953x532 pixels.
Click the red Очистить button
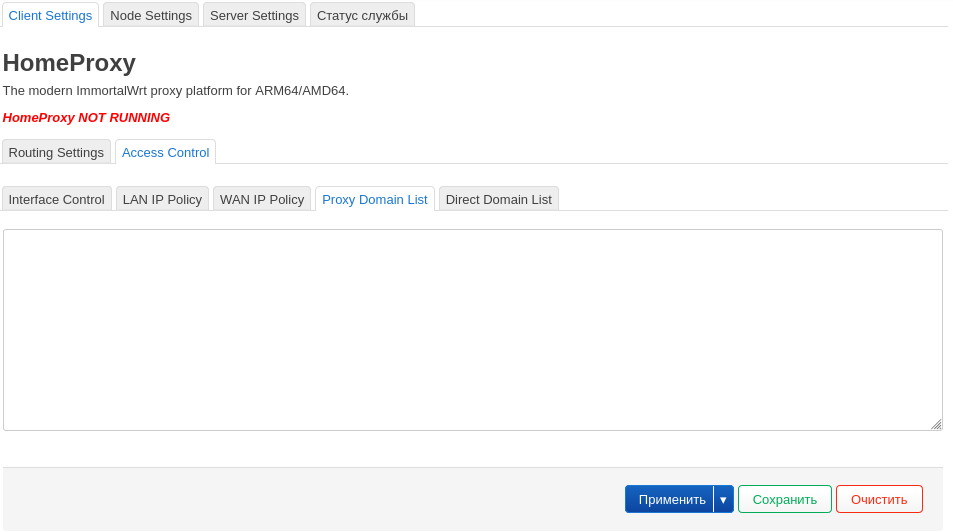[879, 499]
